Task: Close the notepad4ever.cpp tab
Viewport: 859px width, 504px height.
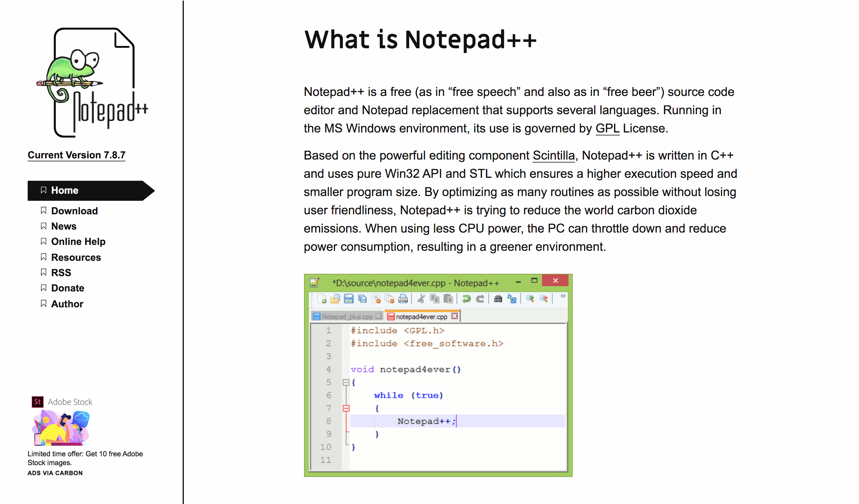Action: click(x=454, y=316)
